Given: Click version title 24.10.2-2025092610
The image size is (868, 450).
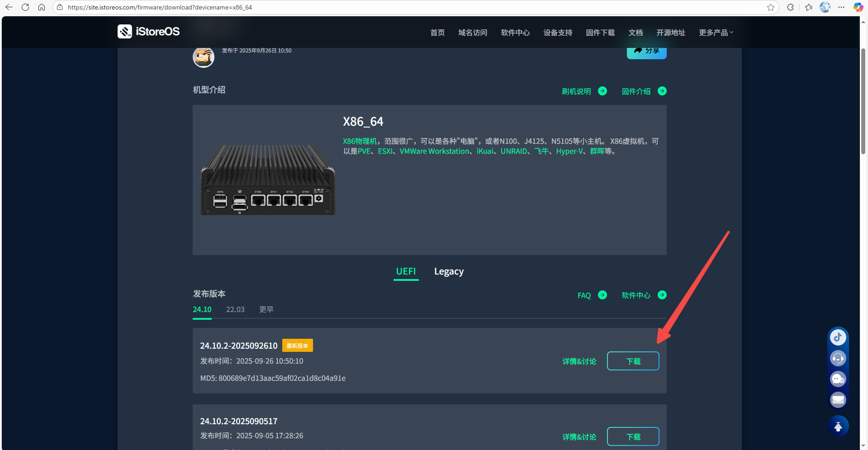Looking at the screenshot, I should click(x=239, y=346).
